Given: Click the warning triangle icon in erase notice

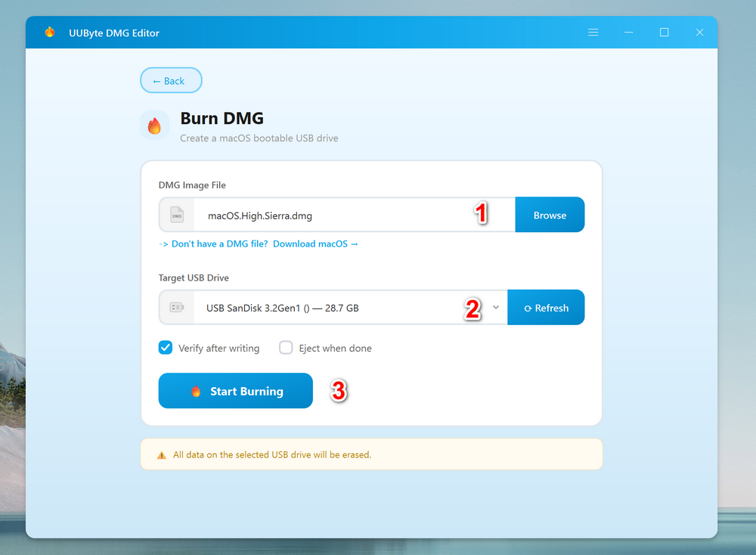Looking at the screenshot, I should (x=161, y=455).
